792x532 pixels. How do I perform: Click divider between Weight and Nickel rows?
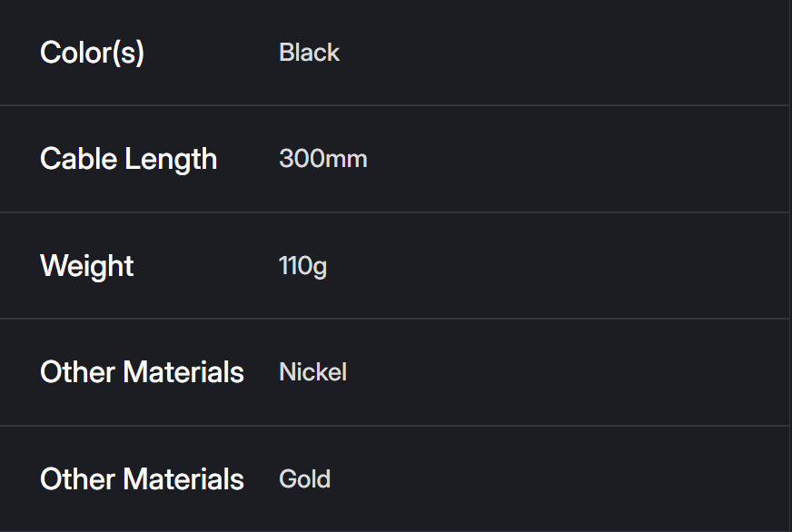pos(395,319)
